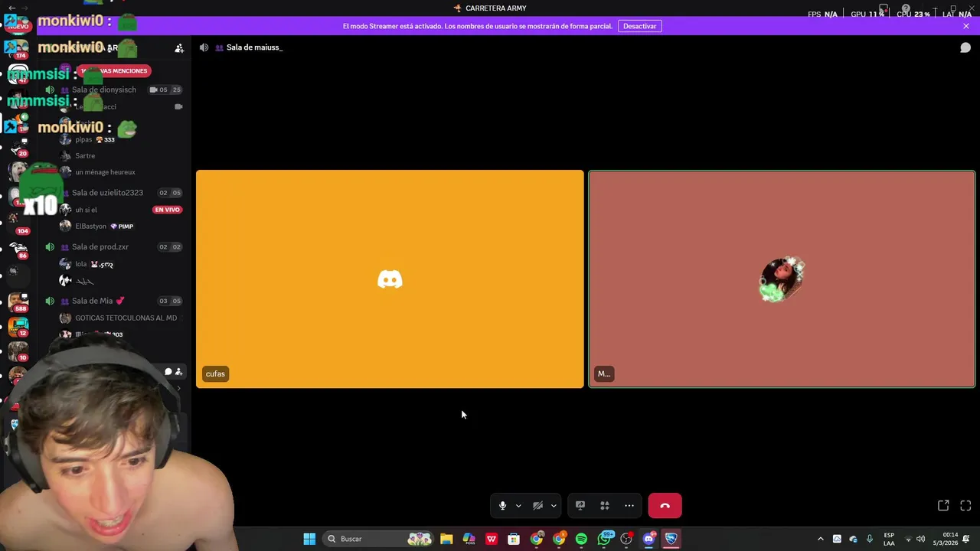Open File Explorer from taskbar

point(446,539)
